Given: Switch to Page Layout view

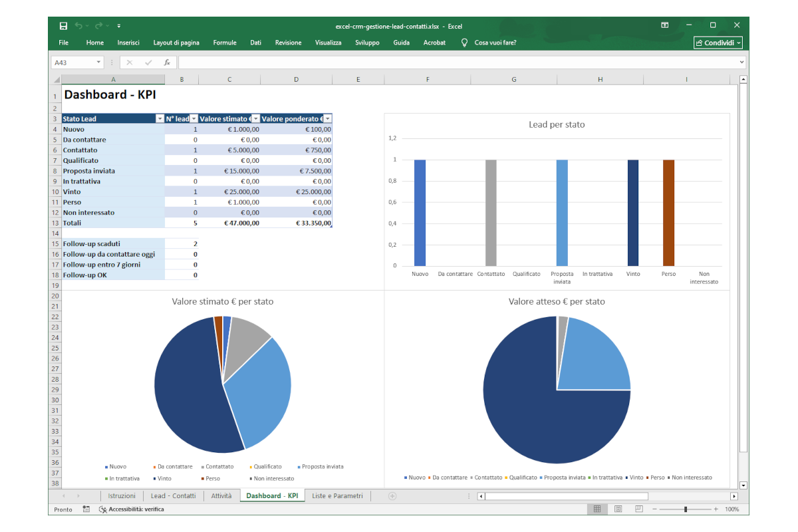Looking at the screenshot, I should (x=618, y=509).
